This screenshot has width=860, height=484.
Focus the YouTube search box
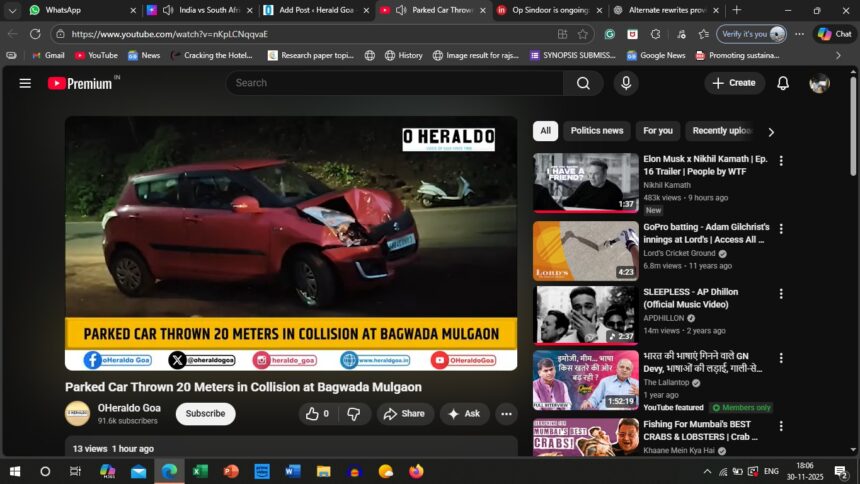(x=395, y=83)
